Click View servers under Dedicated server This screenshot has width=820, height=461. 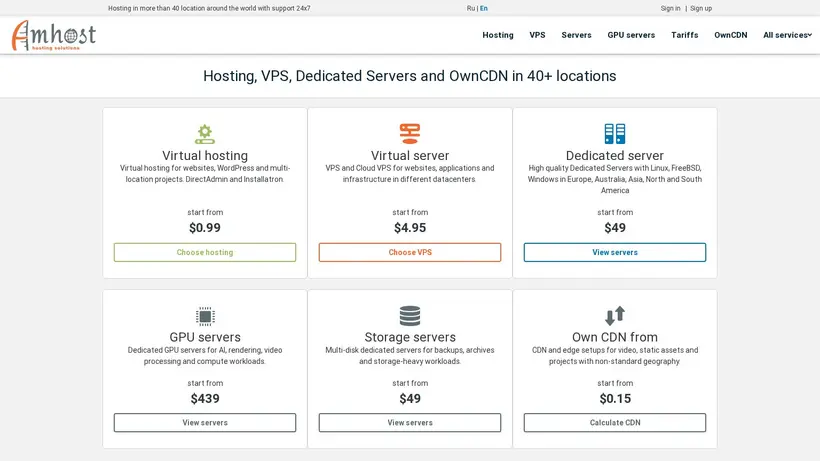pos(615,252)
